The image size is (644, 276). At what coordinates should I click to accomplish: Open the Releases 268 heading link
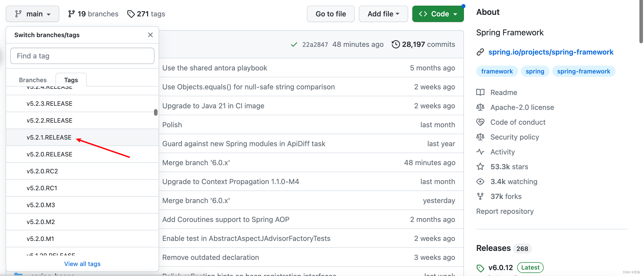(x=504, y=248)
